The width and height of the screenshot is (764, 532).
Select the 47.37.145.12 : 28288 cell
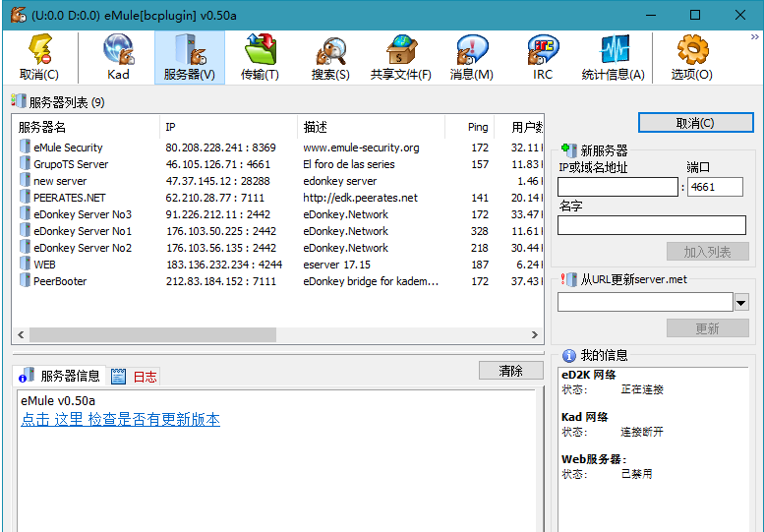[x=218, y=181]
